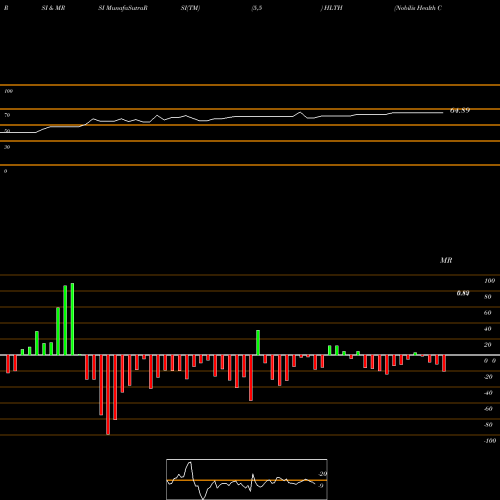Click the RSI current value label at line end

[x=460, y=110]
